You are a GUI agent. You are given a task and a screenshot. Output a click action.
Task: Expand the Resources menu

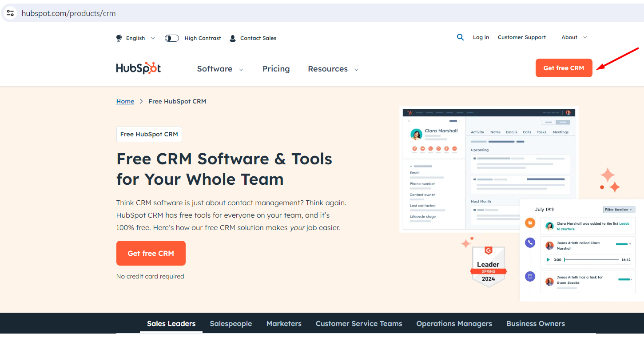333,69
